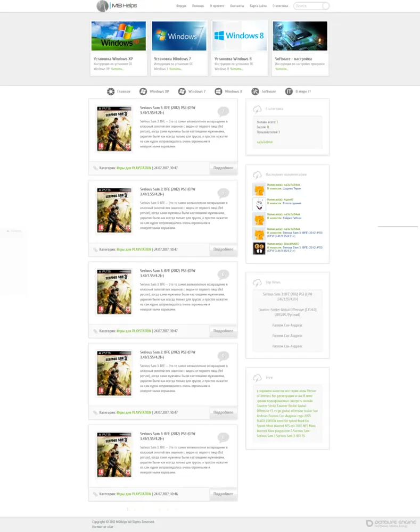This screenshot has width=420, height=532.
Task: Open author BlackHARD in latest comments
Action: 292,244
